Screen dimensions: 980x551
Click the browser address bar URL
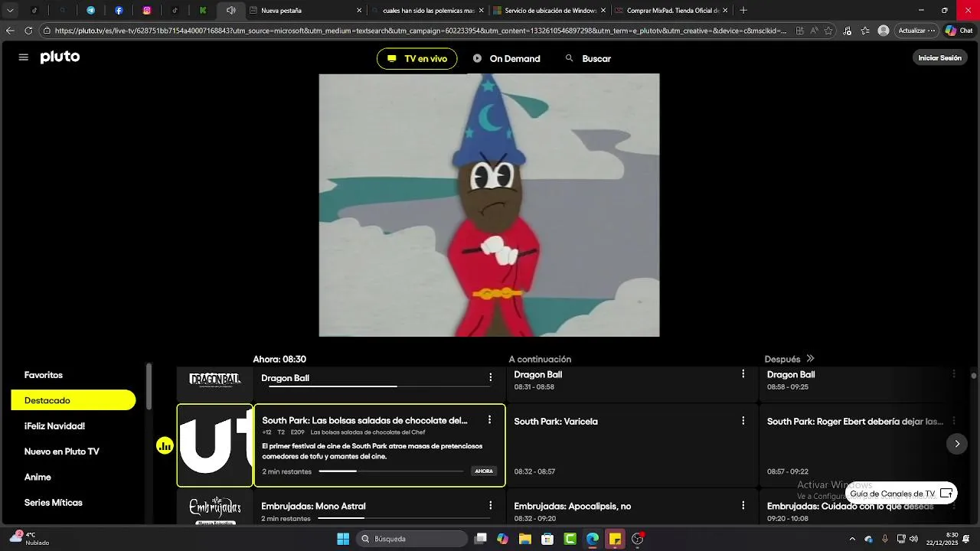click(x=420, y=31)
